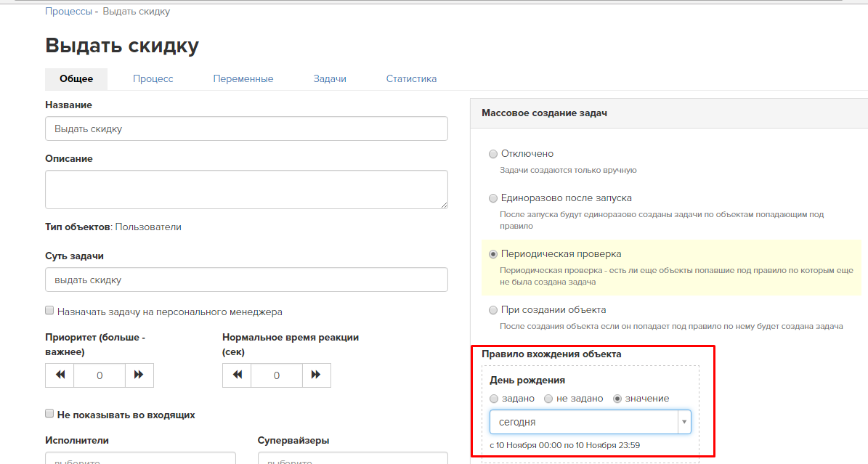The width and height of the screenshot is (868, 464).
Task: Select 'При создании объекта' radio option
Action: point(493,310)
